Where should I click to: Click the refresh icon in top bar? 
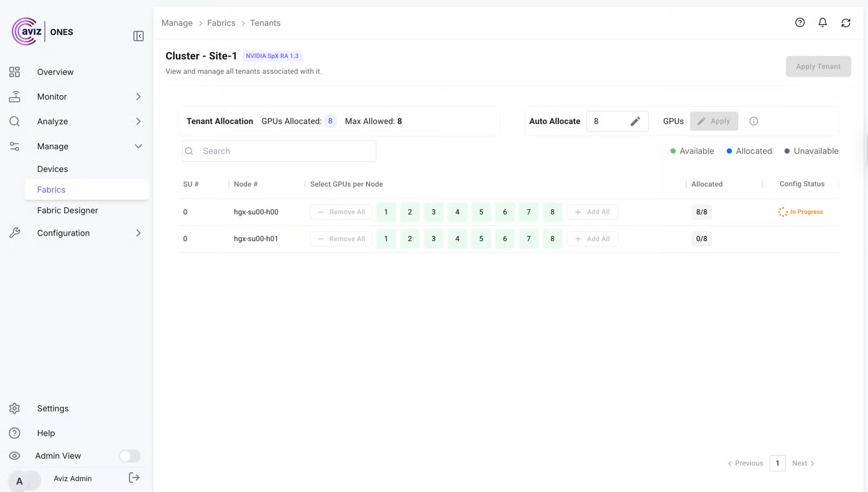[846, 23]
